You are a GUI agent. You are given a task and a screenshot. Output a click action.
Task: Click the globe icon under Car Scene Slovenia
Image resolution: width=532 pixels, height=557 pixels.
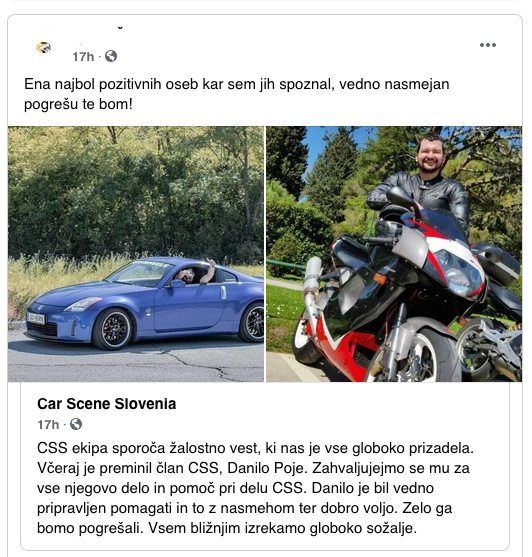[76, 424]
